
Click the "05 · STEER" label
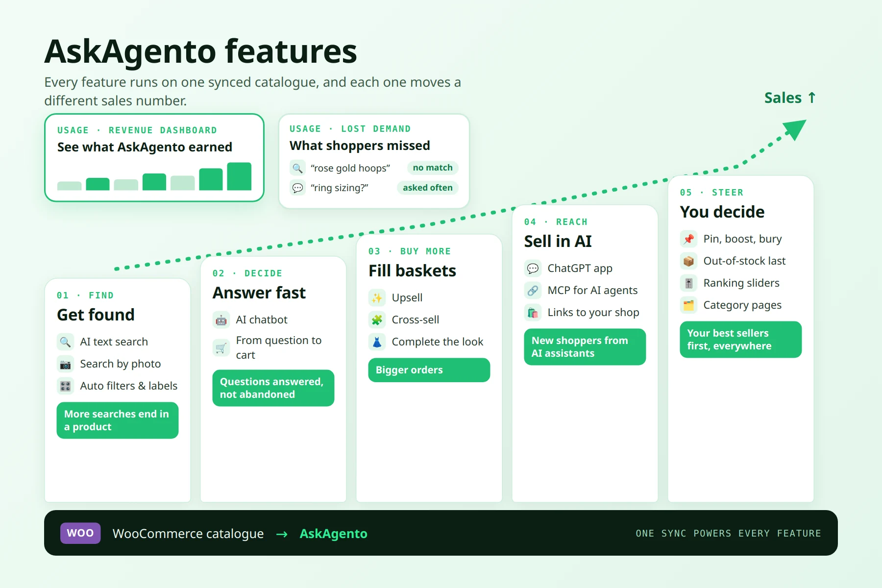[x=711, y=193]
